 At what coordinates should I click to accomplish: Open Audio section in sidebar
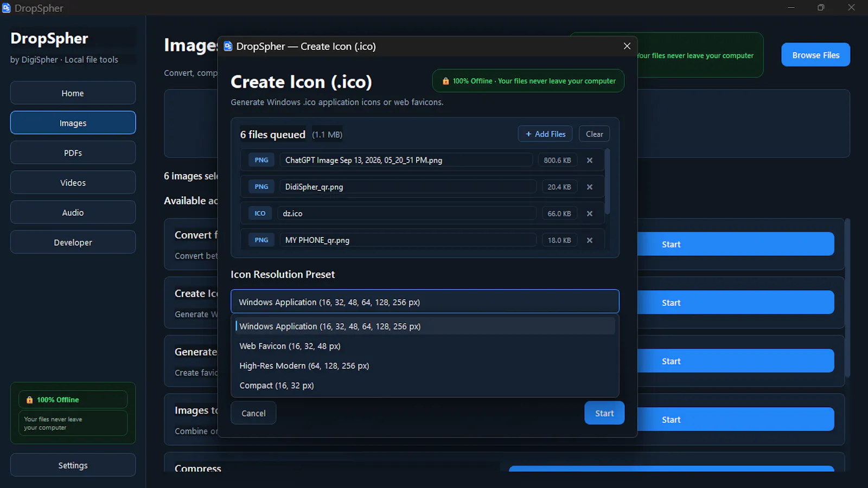point(73,212)
